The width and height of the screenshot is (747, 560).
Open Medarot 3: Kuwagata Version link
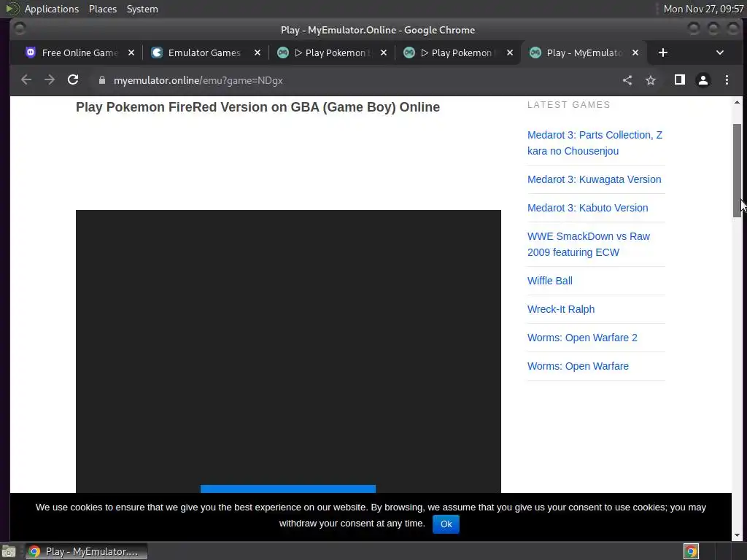click(x=594, y=179)
